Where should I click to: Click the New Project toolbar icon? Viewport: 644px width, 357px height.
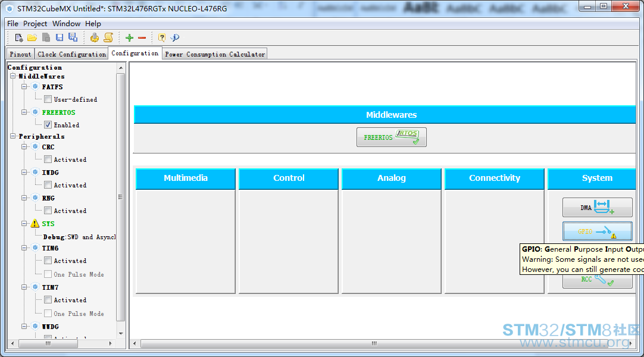(19, 37)
